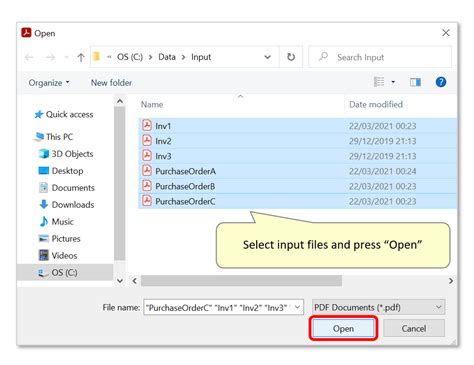The width and height of the screenshot is (474, 365).
Task: Open the Organize menu
Action: pos(49,83)
